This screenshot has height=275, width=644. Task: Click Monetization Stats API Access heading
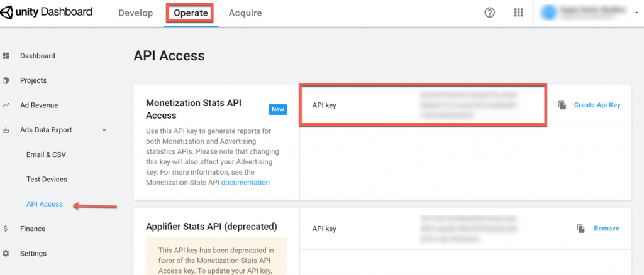click(x=194, y=109)
